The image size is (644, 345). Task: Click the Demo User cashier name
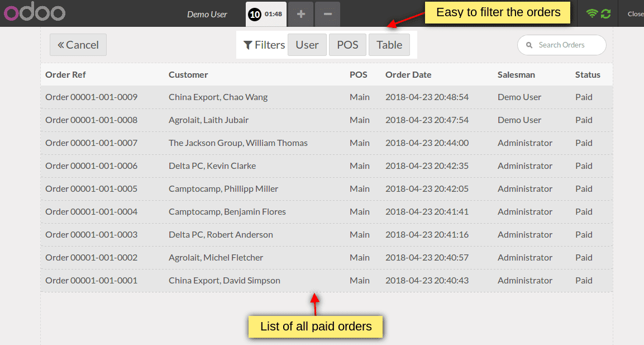tap(207, 14)
